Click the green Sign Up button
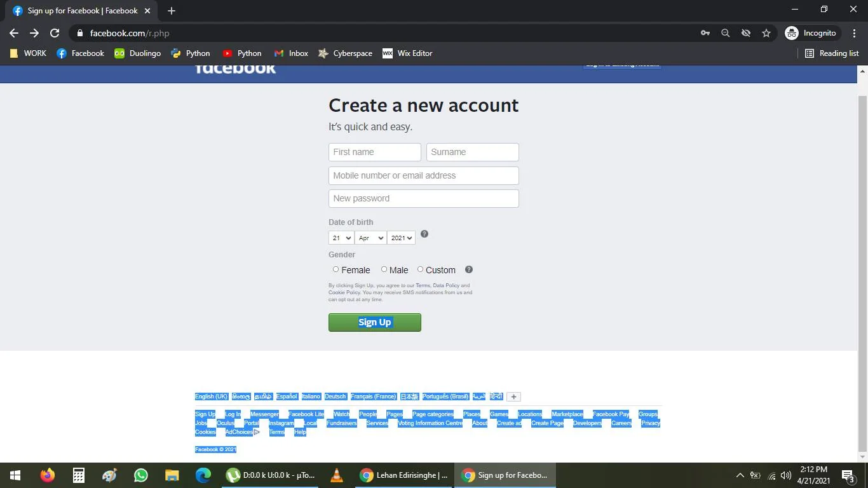This screenshot has width=868, height=488. coord(375,322)
